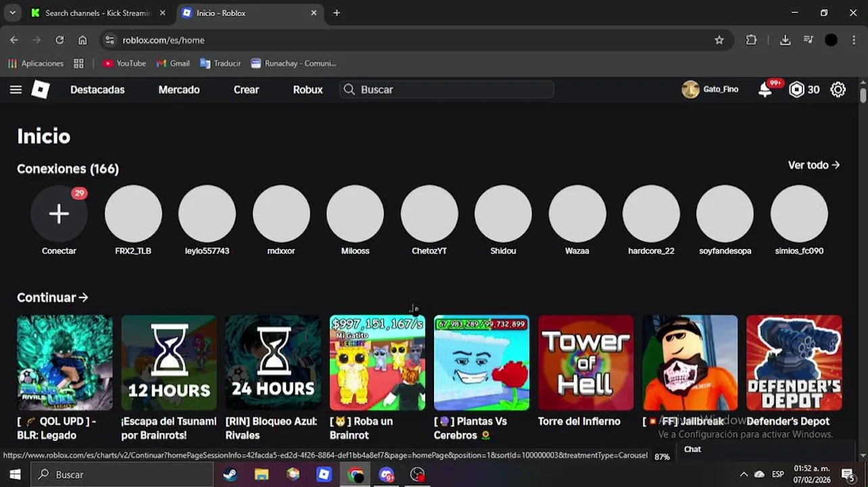868x487 pixels.
Task: Click the Ver todo connections link
Action: (x=814, y=165)
